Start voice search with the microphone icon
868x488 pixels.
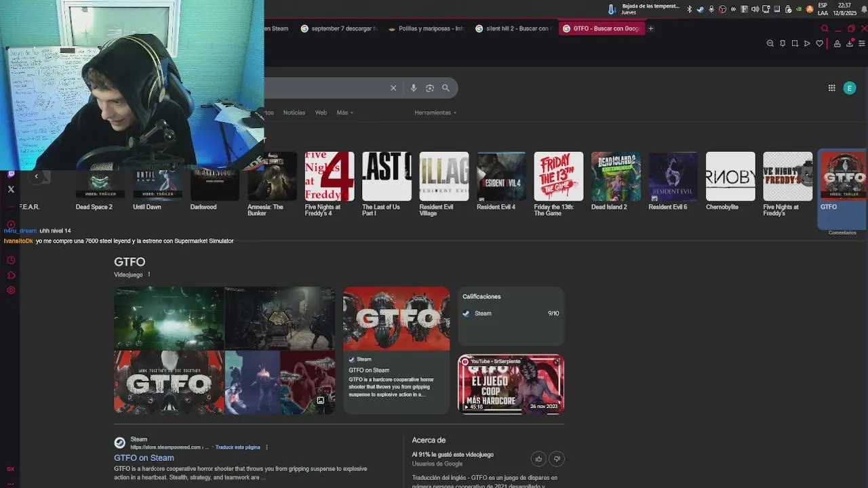(x=413, y=88)
